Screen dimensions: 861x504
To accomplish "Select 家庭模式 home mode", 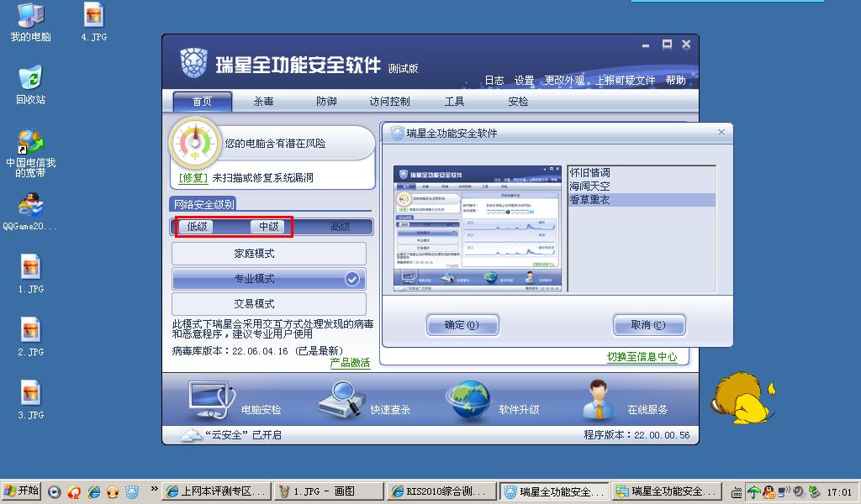I will (x=269, y=254).
